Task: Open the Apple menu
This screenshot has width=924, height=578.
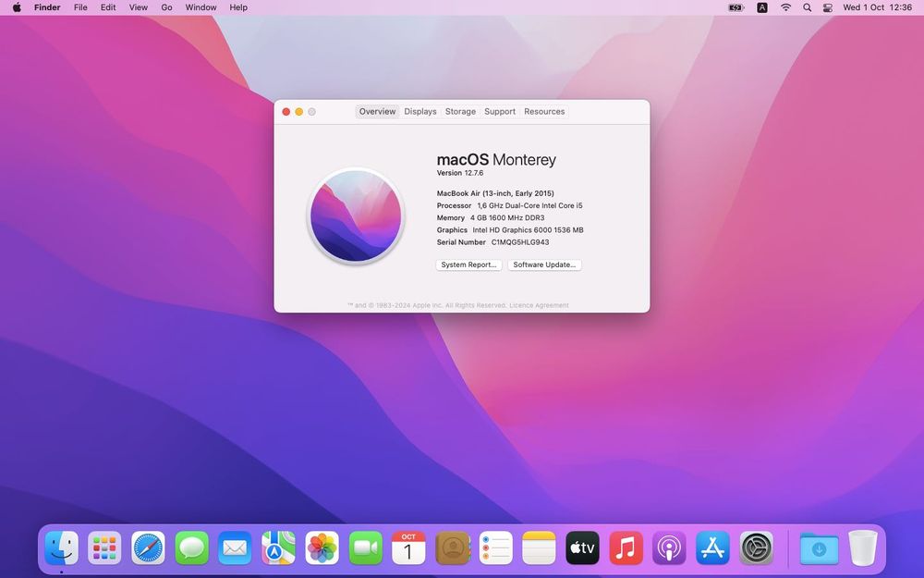Action: coord(17,7)
